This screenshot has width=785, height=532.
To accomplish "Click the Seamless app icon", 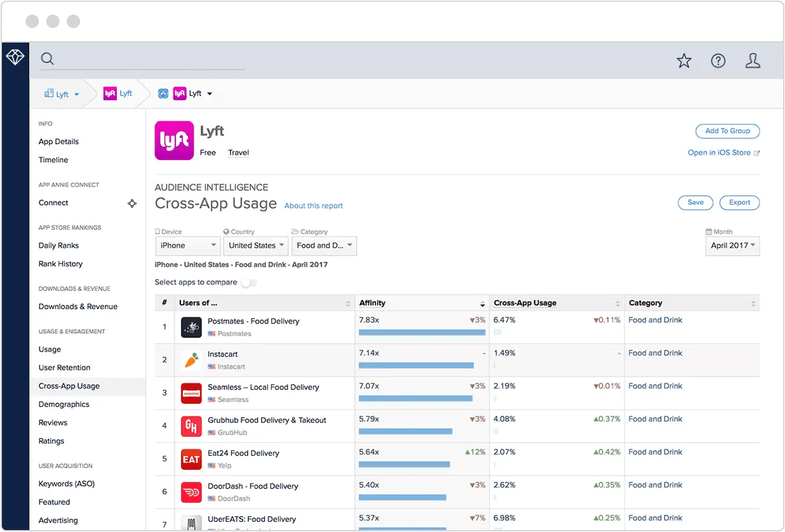I will 191,393.
